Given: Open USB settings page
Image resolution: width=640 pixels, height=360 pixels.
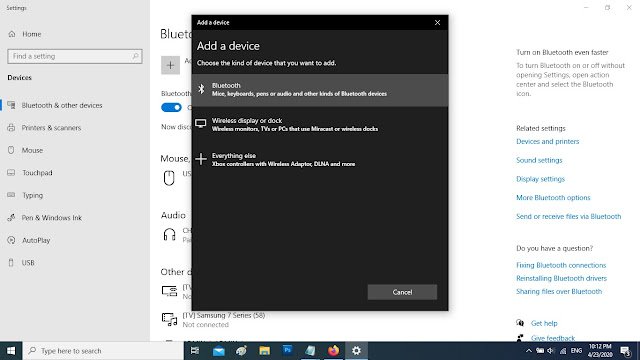Looking at the screenshot, I should pyautogui.click(x=28, y=263).
